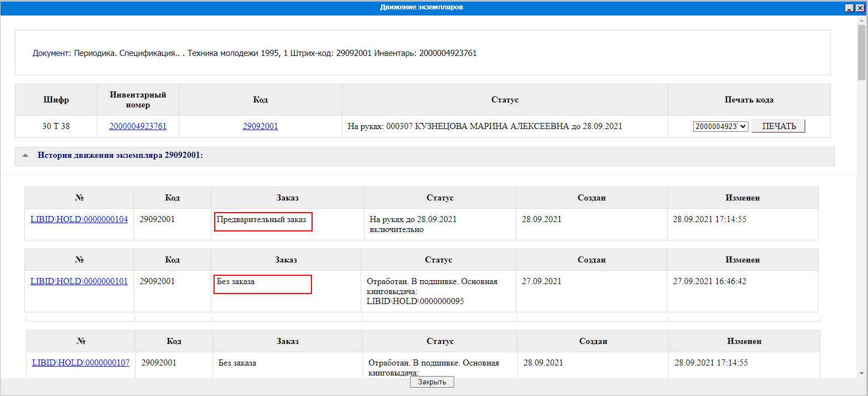Click the vertical scrollbar thumb
Viewport: 868px width, 396px height.
861,53
